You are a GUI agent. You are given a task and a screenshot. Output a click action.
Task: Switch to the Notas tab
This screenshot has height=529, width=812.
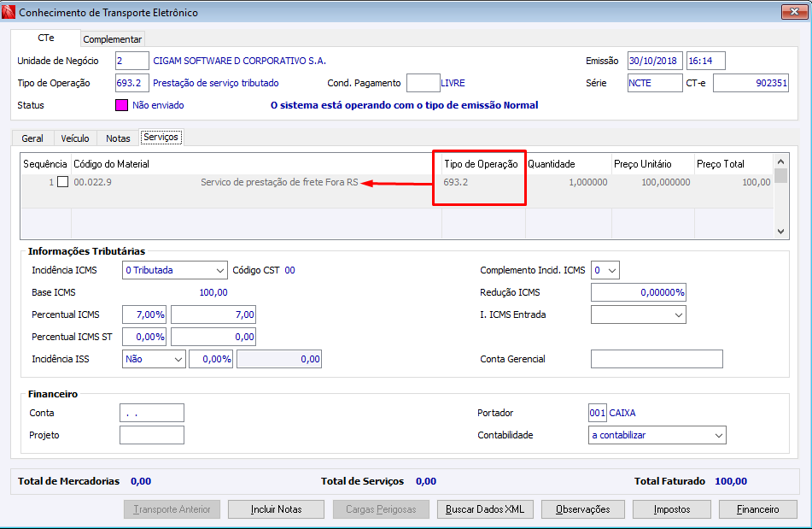click(118, 138)
